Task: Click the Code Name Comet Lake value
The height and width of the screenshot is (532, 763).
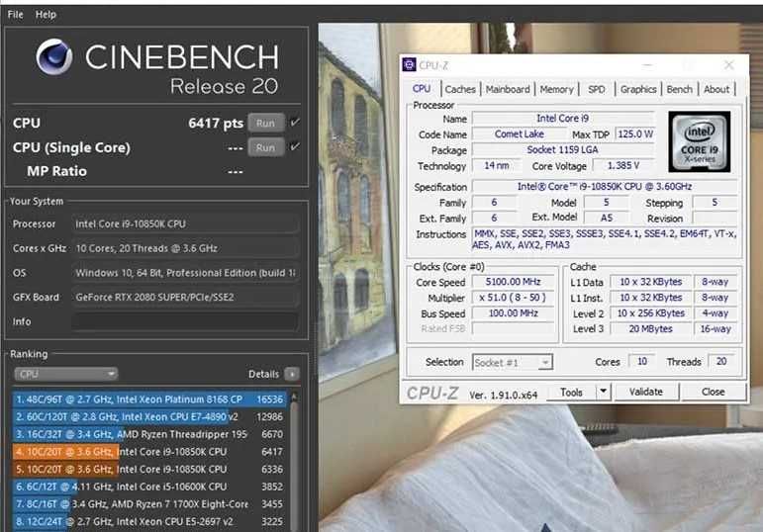Action: tap(520, 134)
